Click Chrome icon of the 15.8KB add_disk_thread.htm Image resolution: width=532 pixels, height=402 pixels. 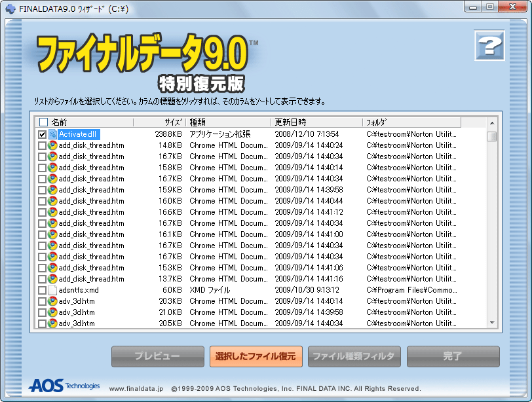click(x=52, y=168)
